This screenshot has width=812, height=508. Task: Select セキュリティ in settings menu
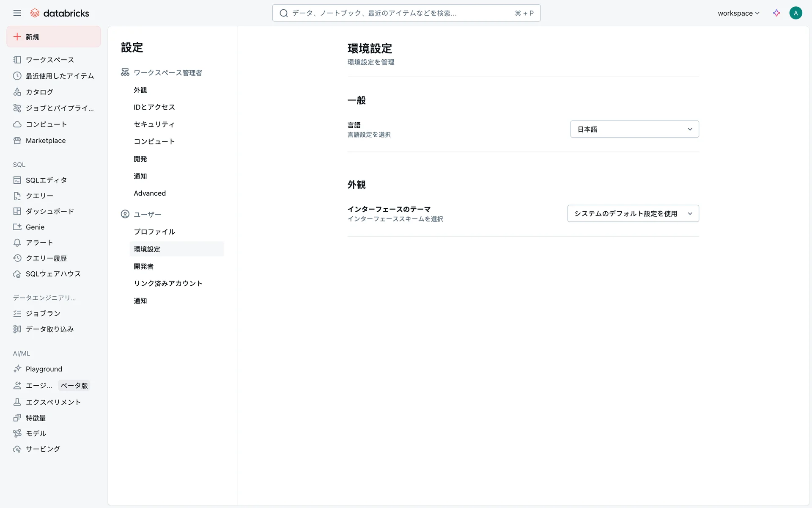[154, 124]
